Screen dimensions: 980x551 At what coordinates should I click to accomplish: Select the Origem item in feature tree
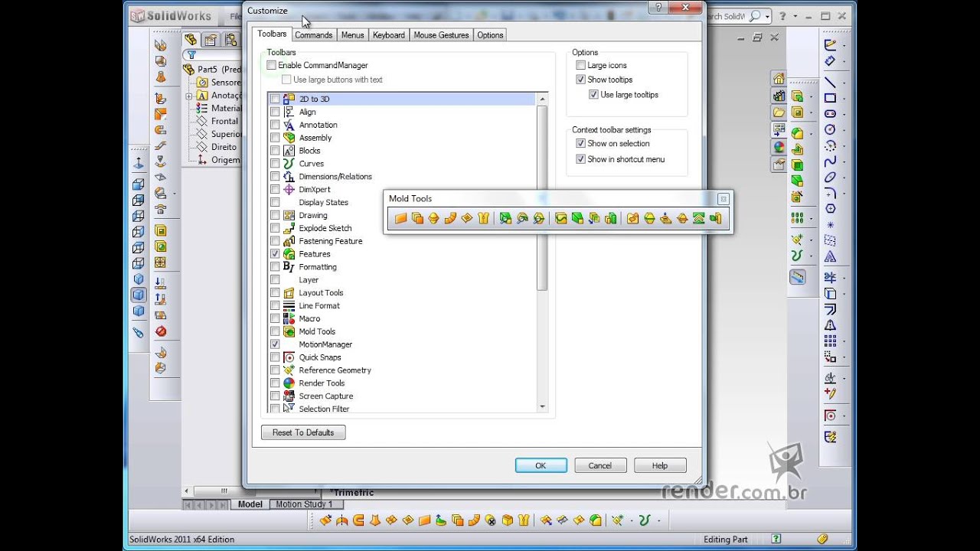click(227, 160)
